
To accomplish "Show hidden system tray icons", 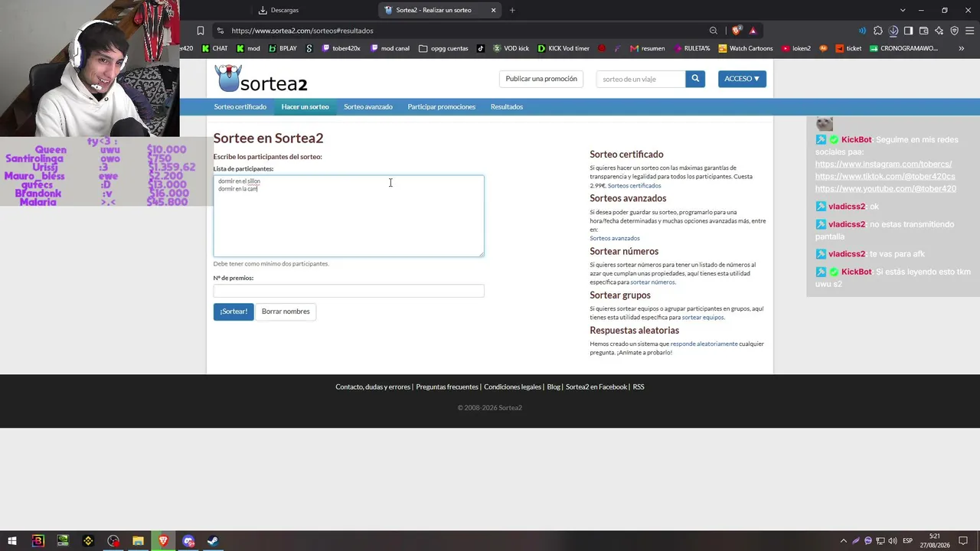I will (x=844, y=541).
